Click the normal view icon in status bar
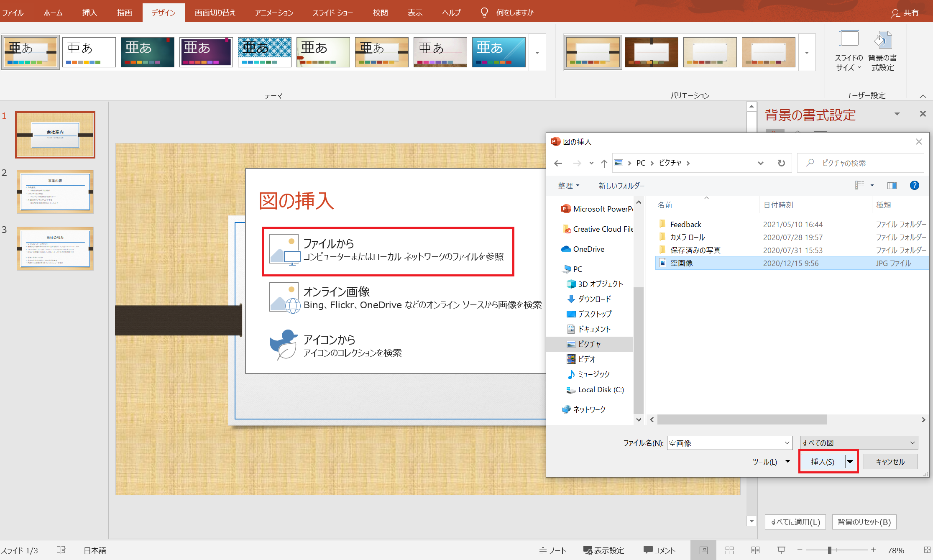 [703, 550]
